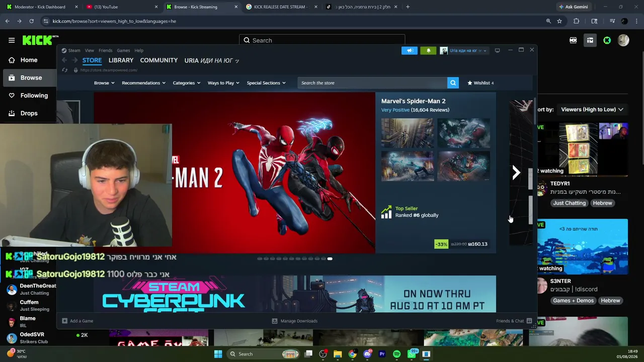
Task: Click Games + Demos tag under S3NTER
Action: [573, 301]
